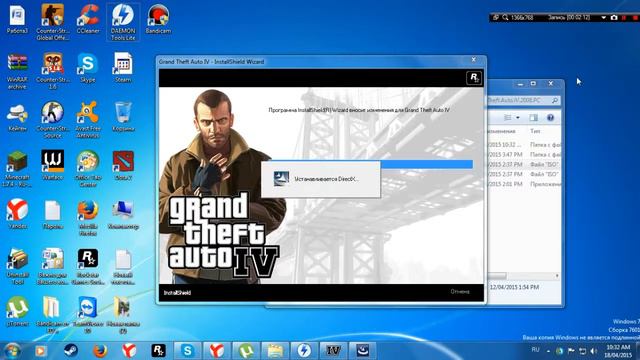
Task: Open the Yandex browser desktop shortcut
Action: [x=17, y=214]
